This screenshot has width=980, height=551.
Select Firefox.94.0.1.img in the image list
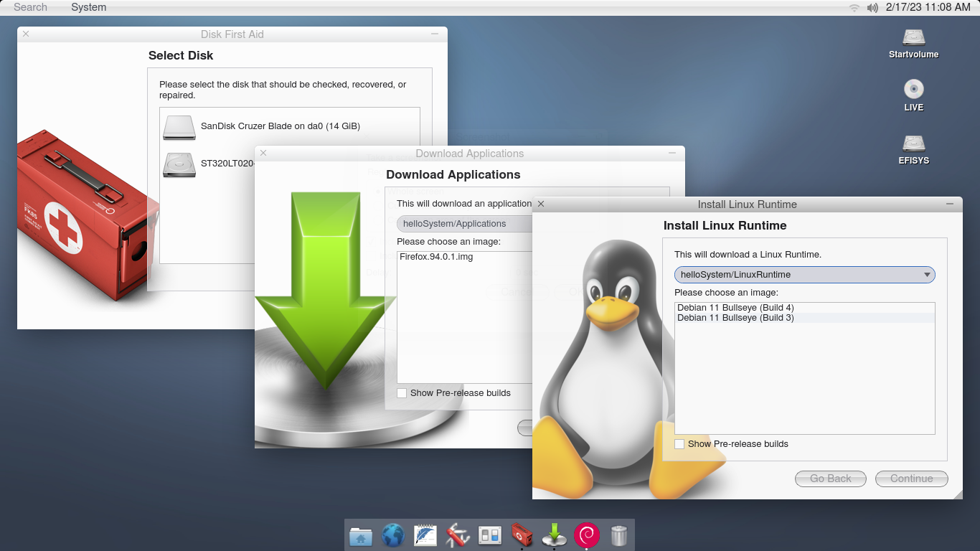(465, 257)
